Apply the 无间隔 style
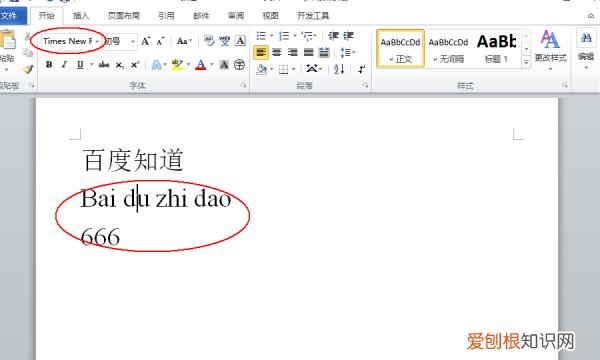 point(448,49)
